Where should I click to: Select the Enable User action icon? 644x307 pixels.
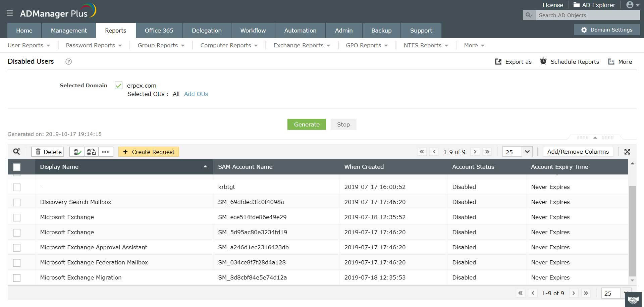(76, 152)
